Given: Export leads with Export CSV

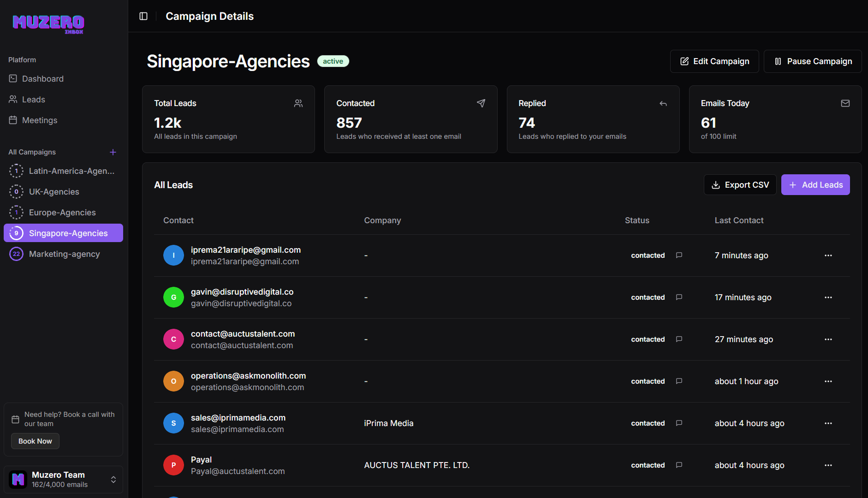Looking at the screenshot, I should pos(740,185).
